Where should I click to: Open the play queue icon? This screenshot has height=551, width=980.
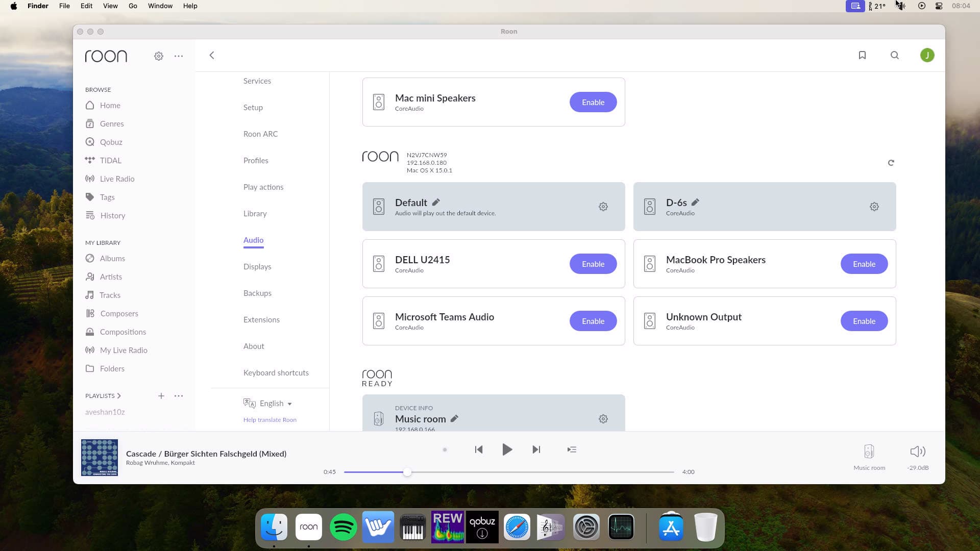572,449
